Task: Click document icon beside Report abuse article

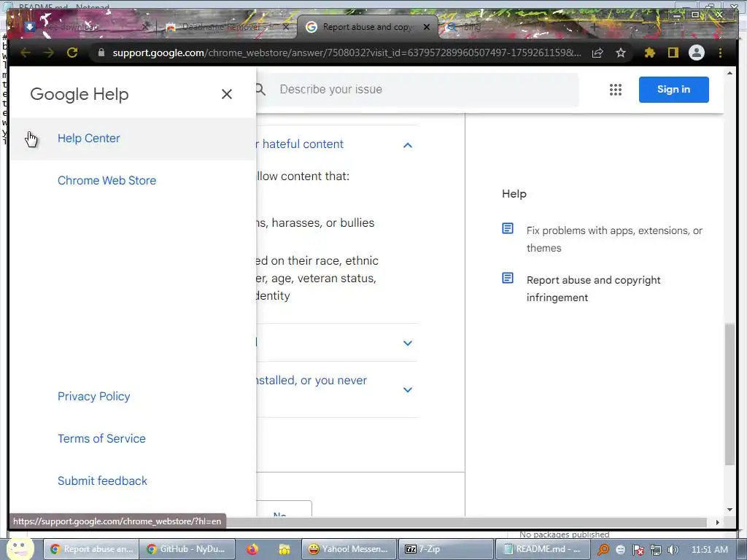Action: pos(508,278)
